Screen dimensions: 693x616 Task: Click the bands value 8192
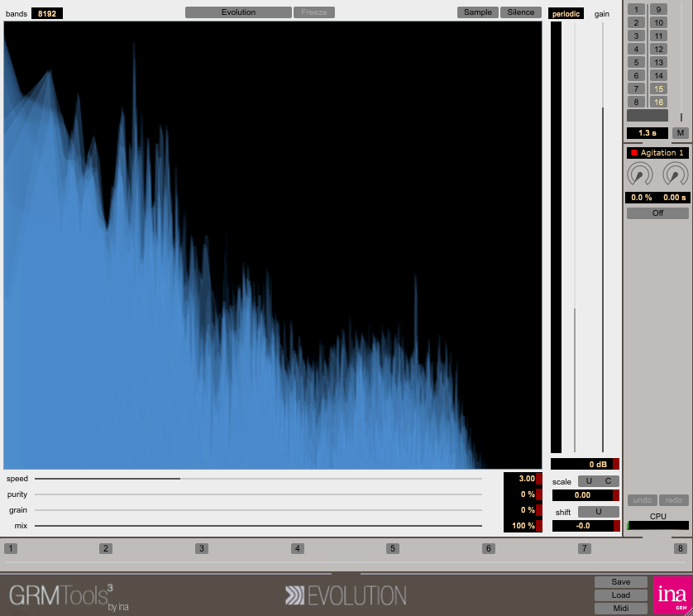pos(47,14)
